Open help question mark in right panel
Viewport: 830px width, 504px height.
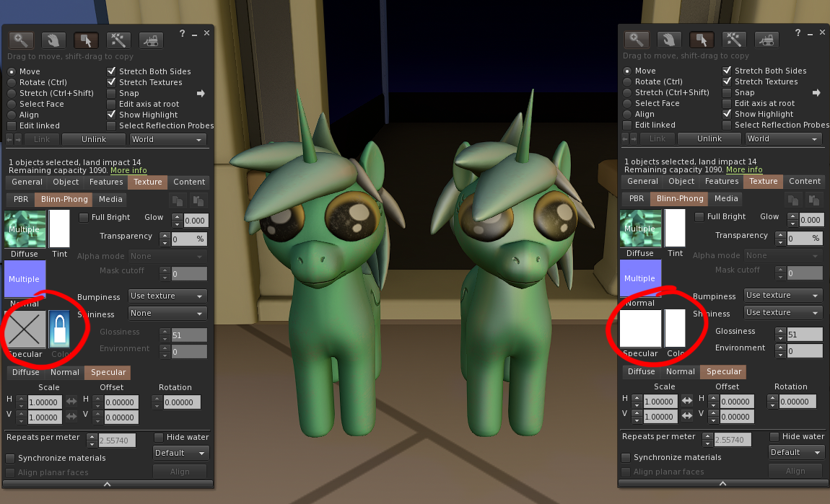coord(798,32)
